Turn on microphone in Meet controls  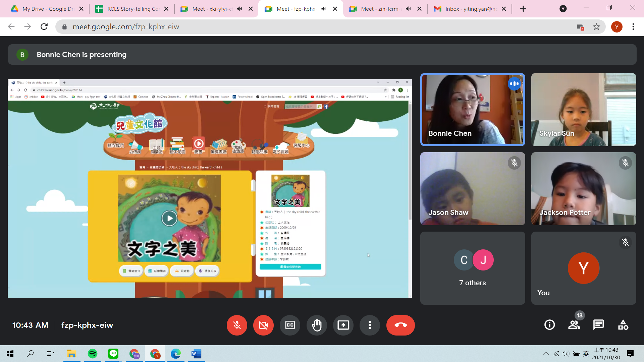tap(237, 325)
